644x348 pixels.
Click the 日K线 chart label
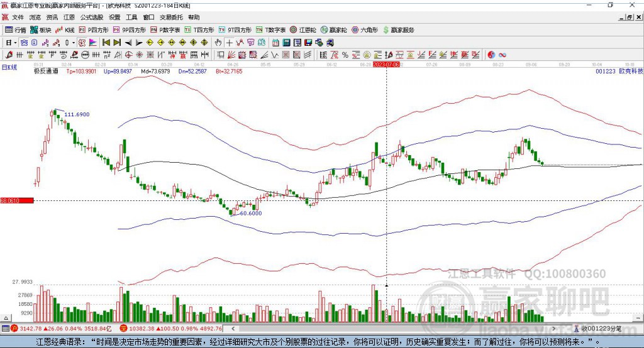coord(9,67)
